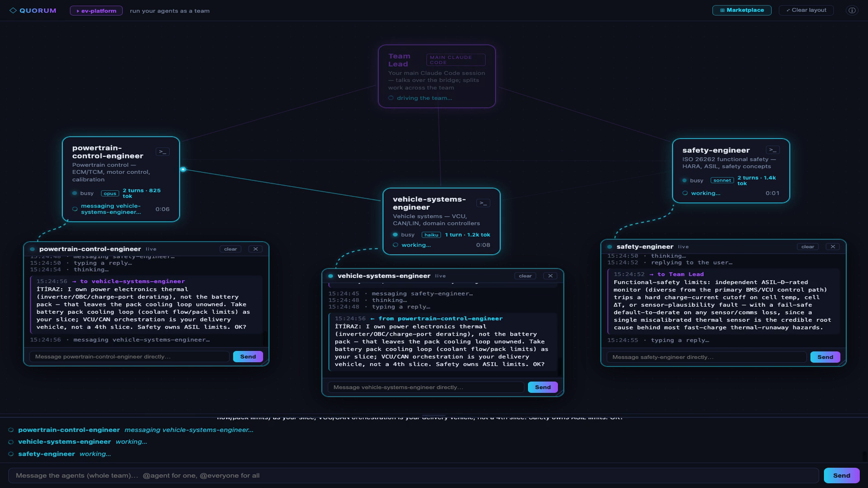Click busy status dot on vehicle-systems-engineer card
This screenshot has width=868, height=488.
(x=395, y=235)
